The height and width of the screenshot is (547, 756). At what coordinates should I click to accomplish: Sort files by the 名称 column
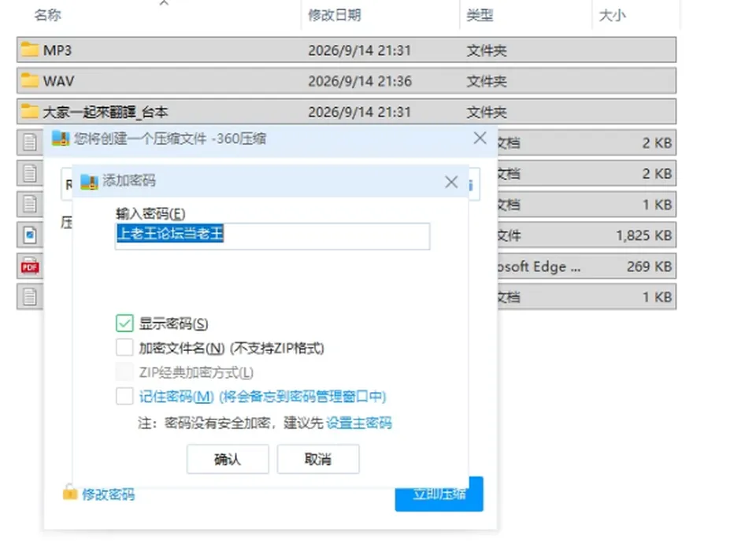coord(48,15)
